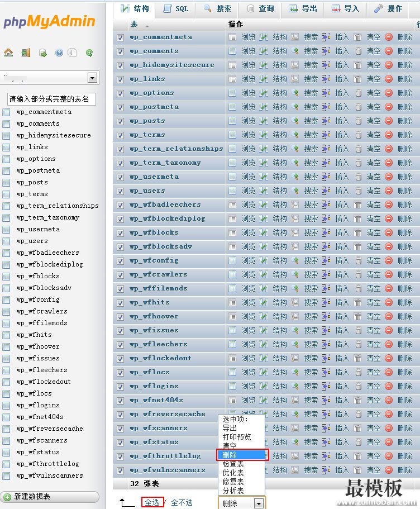Image resolution: width=420 pixels, height=509 pixels.
Task: Click the log out door icon
Action: pyautogui.click(x=26, y=53)
